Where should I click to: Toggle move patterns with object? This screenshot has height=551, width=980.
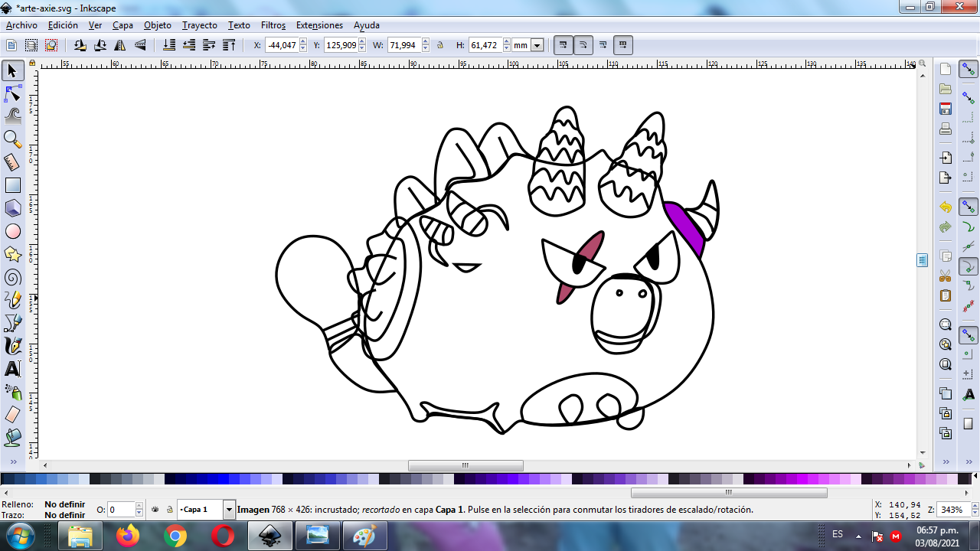tap(623, 45)
